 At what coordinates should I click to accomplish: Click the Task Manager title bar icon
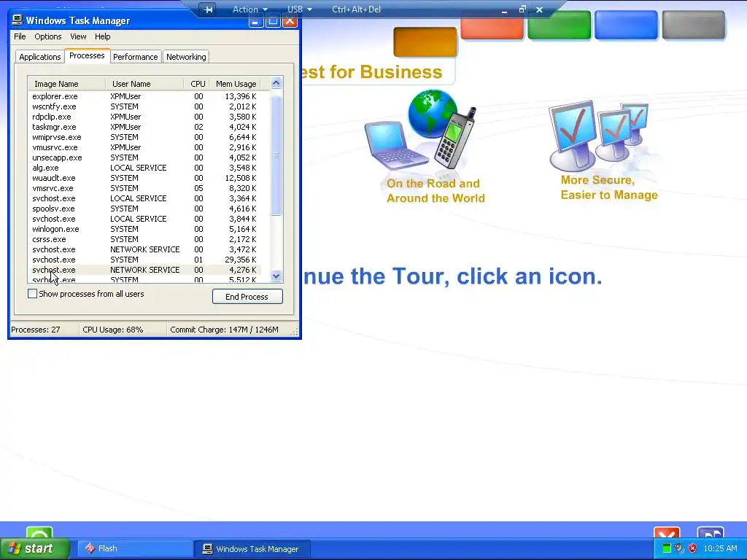pyautogui.click(x=18, y=20)
